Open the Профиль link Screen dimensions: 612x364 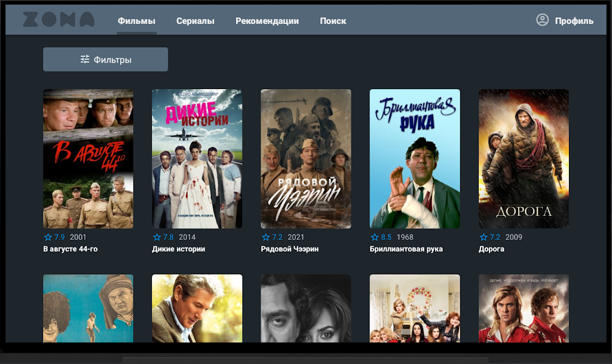coord(574,21)
